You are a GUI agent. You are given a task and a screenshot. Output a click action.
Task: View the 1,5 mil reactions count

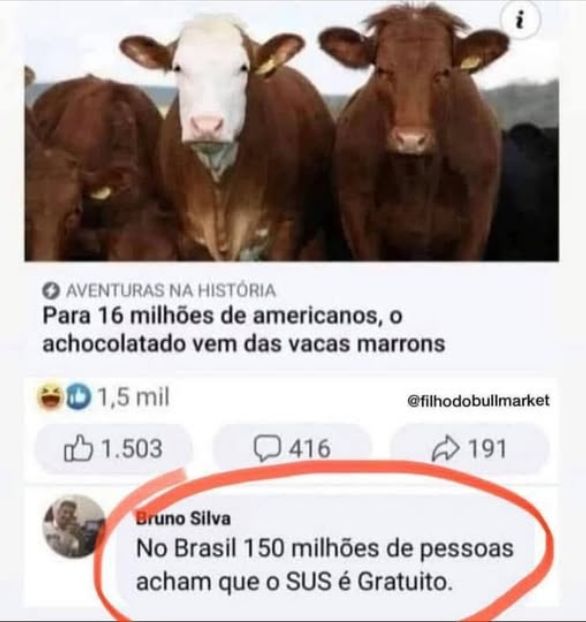(x=134, y=397)
